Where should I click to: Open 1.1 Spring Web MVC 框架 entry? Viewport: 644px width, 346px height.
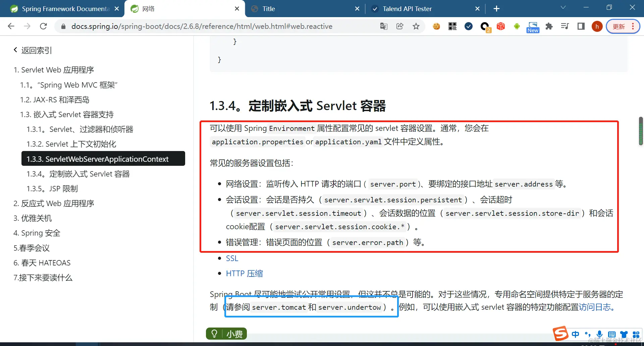tap(69, 85)
